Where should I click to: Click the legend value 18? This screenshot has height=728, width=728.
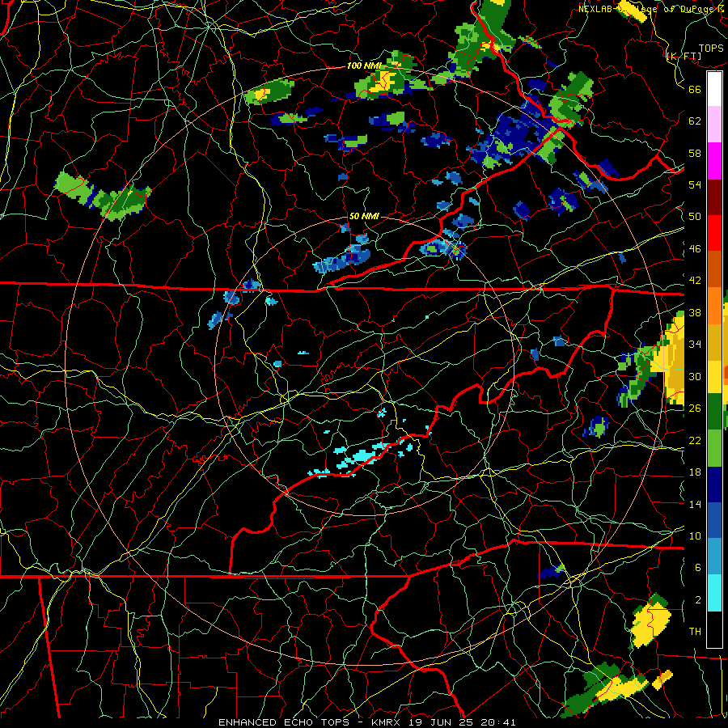click(x=695, y=472)
